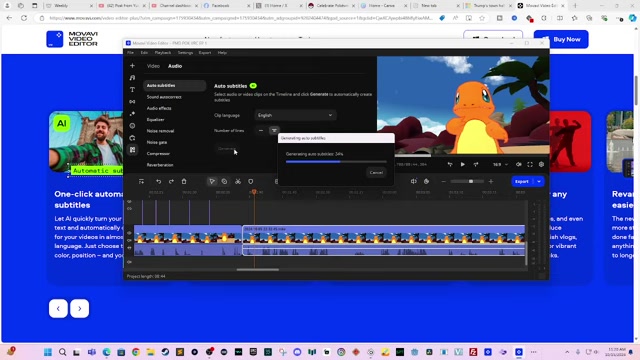Toggle visibility of top subtitle track
The height and width of the screenshot is (360, 640).
tap(129, 202)
